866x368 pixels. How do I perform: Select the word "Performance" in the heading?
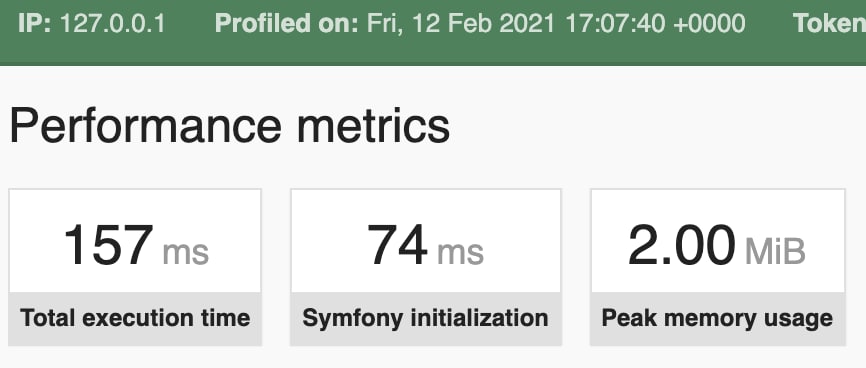pyautogui.click(x=146, y=126)
